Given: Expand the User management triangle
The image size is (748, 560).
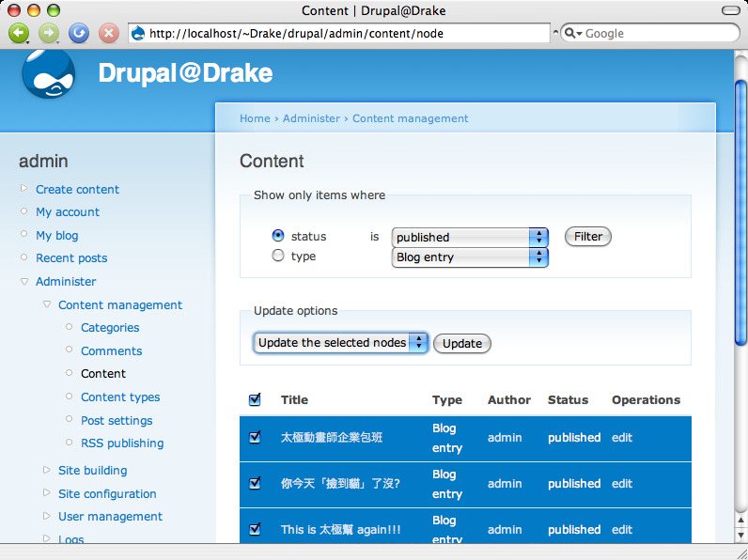Looking at the screenshot, I should click(46, 516).
